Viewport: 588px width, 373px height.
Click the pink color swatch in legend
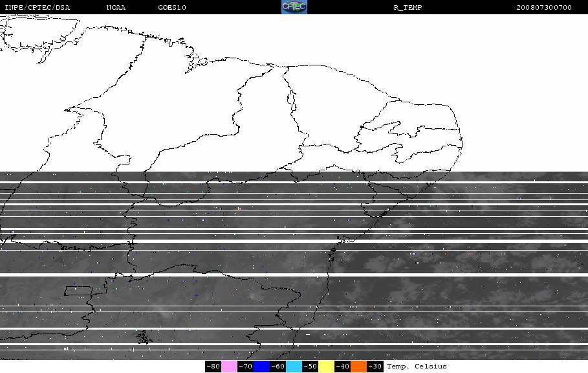pyautogui.click(x=229, y=367)
